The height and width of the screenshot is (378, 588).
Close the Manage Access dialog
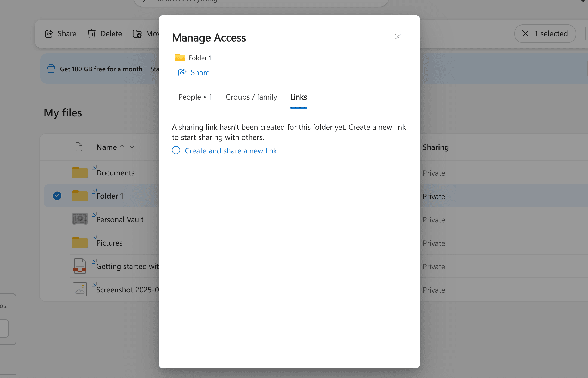(x=398, y=36)
